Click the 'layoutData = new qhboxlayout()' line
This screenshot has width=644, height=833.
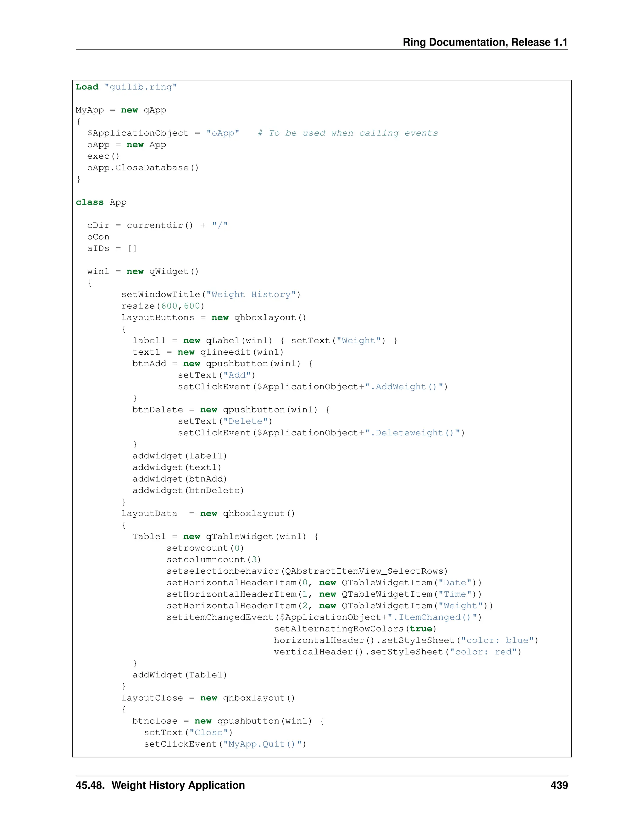coord(208,514)
